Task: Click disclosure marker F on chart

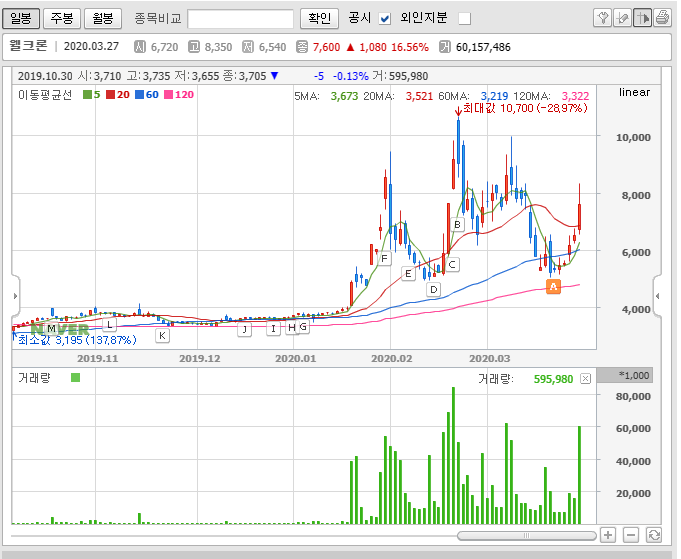Action: click(x=384, y=259)
